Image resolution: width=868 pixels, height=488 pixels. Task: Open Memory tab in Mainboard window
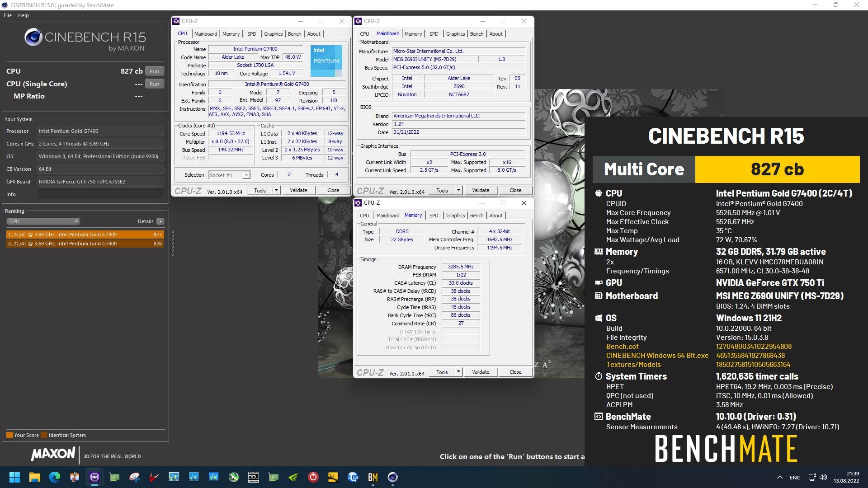pos(413,34)
